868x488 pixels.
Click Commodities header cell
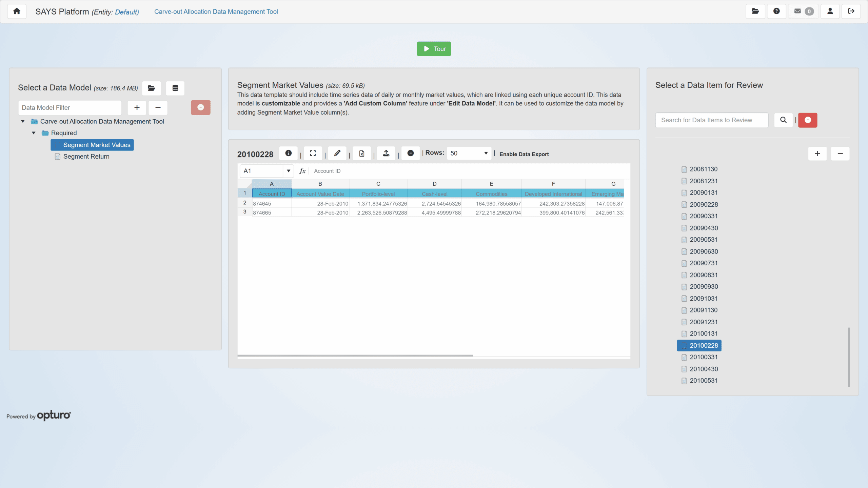(491, 194)
